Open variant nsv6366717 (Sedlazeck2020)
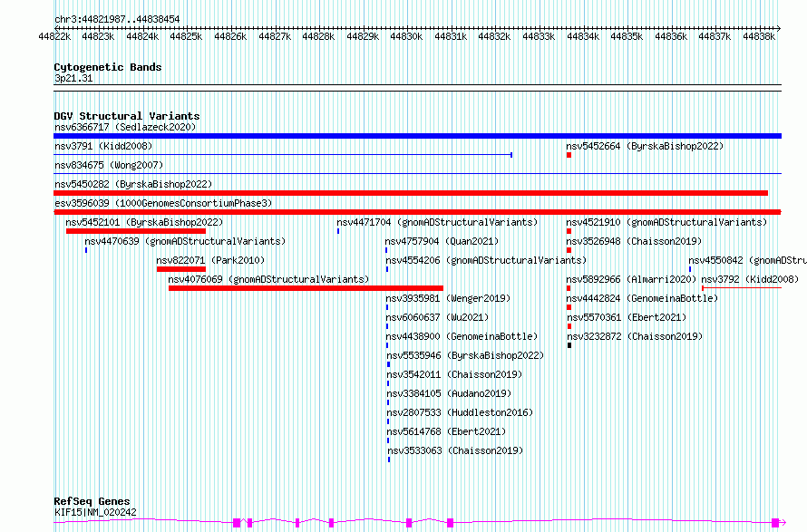This screenshot has height=532, width=807. click(x=125, y=127)
